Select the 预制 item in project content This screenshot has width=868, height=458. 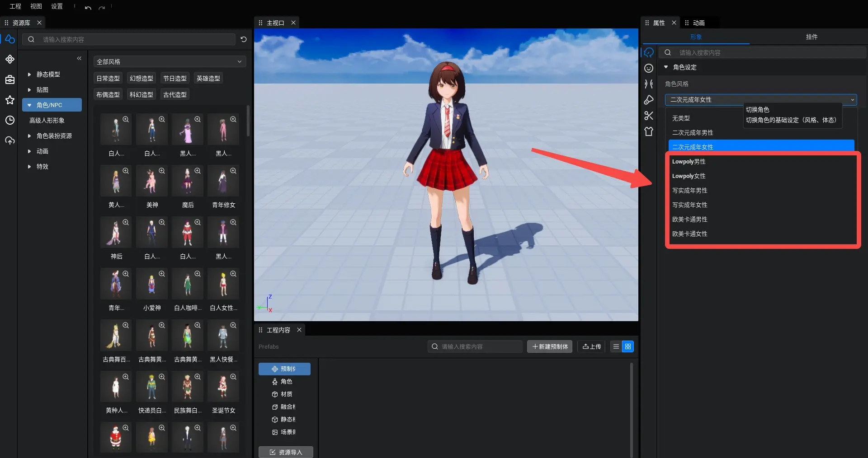[x=284, y=369]
